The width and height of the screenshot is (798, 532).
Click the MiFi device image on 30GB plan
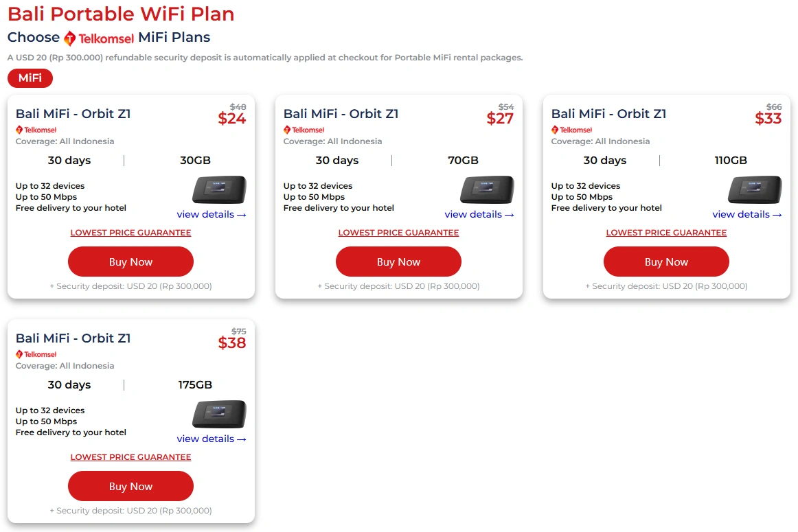[x=219, y=190]
